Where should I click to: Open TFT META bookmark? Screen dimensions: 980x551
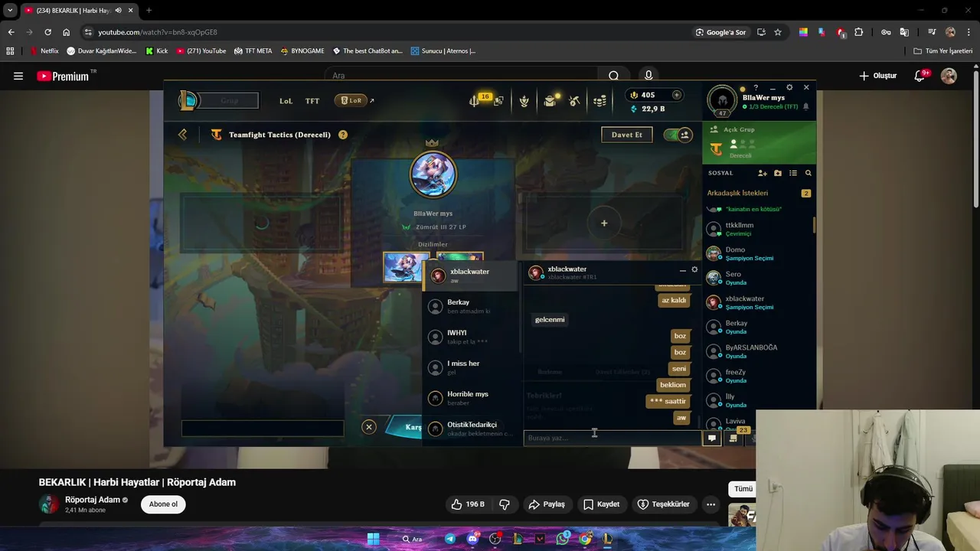click(x=253, y=51)
